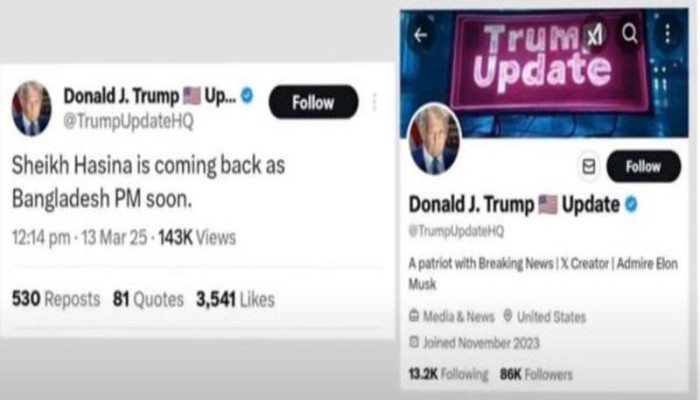Click the 12:14 pm · 13 Mar 25 timestamp

tap(79, 238)
